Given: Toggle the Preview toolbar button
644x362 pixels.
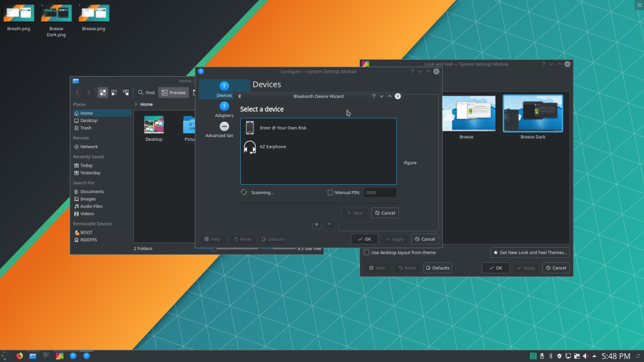Looking at the screenshot, I should click(x=174, y=93).
